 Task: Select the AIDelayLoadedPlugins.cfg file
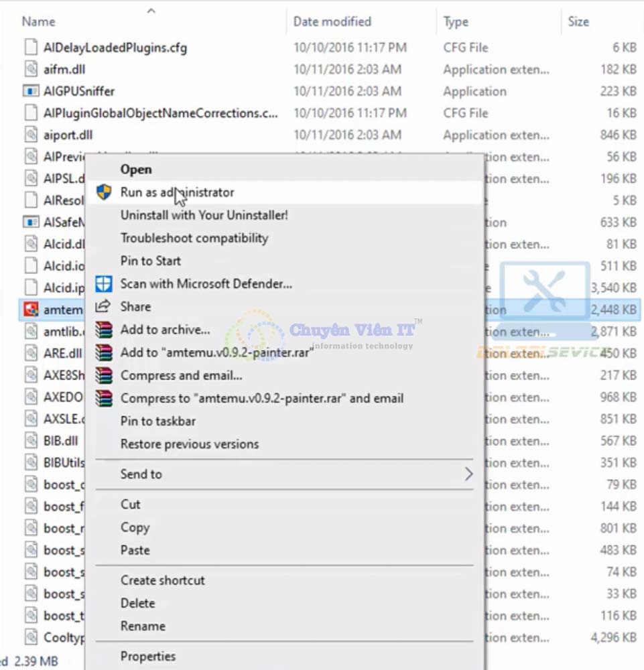tap(115, 48)
